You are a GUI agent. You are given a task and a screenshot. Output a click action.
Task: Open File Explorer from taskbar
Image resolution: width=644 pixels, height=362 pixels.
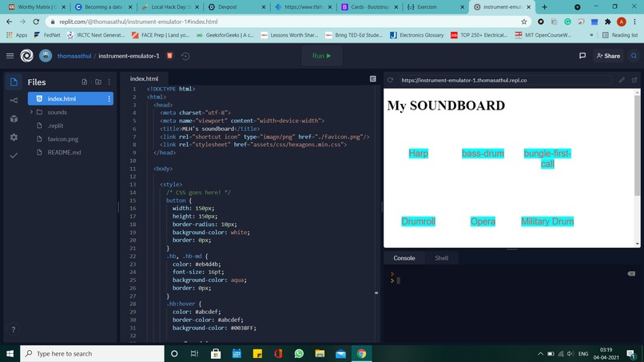tap(320, 353)
